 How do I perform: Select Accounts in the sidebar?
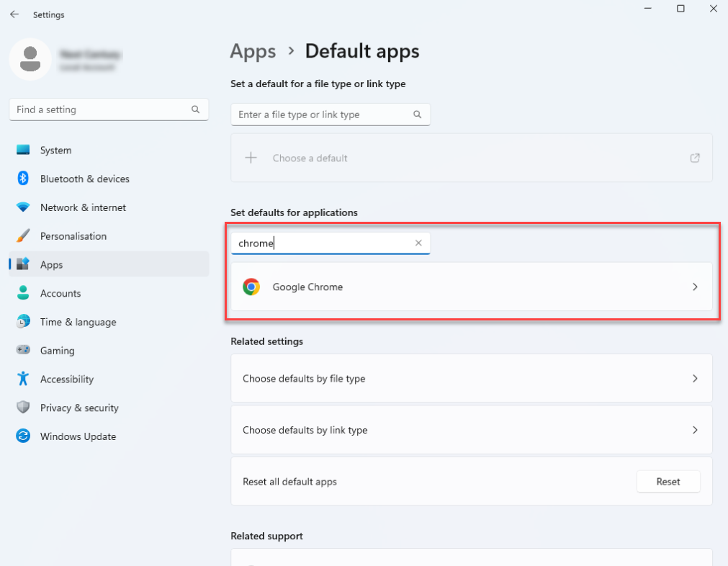pos(60,293)
